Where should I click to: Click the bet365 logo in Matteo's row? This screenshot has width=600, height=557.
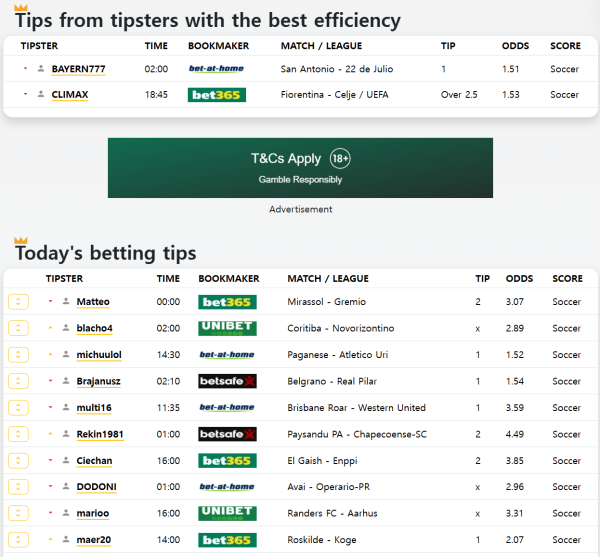click(x=227, y=302)
